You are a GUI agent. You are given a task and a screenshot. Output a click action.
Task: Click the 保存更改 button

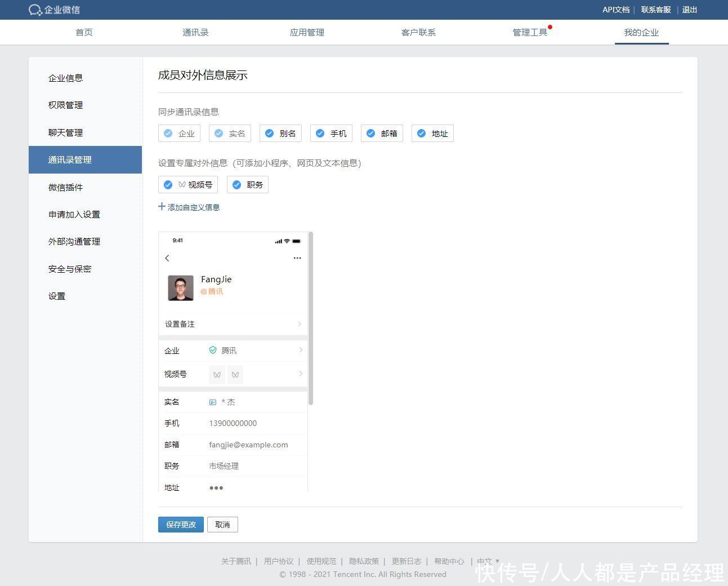(181, 525)
